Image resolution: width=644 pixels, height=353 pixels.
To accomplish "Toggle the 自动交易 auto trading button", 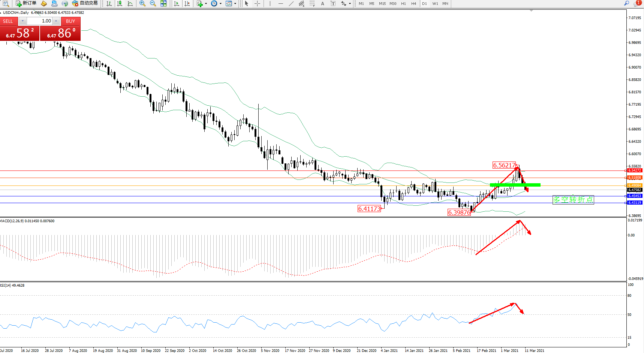I will (85, 3).
